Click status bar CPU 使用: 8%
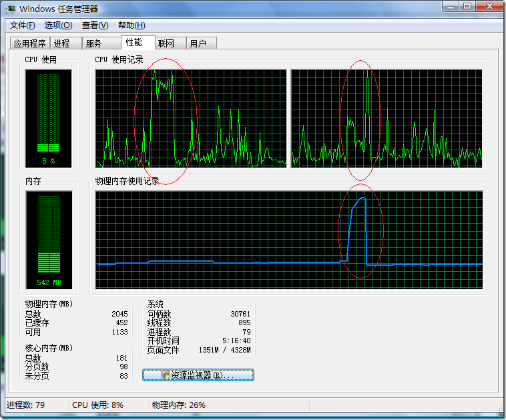Image resolution: width=506 pixels, height=420 pixels. [97, 405]
